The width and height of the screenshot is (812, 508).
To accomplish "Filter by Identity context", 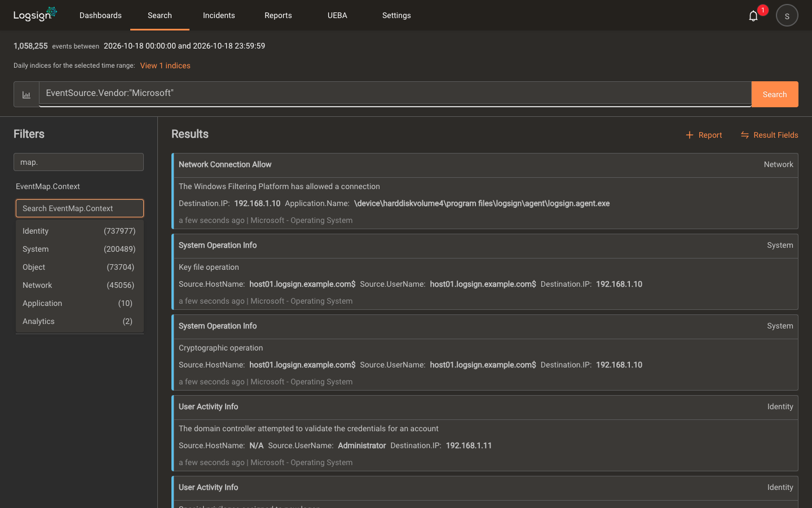I will click(80, 231).
